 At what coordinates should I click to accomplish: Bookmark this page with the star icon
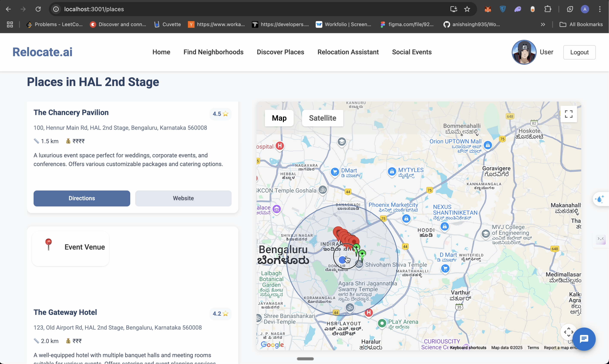[x=467, y=9]
